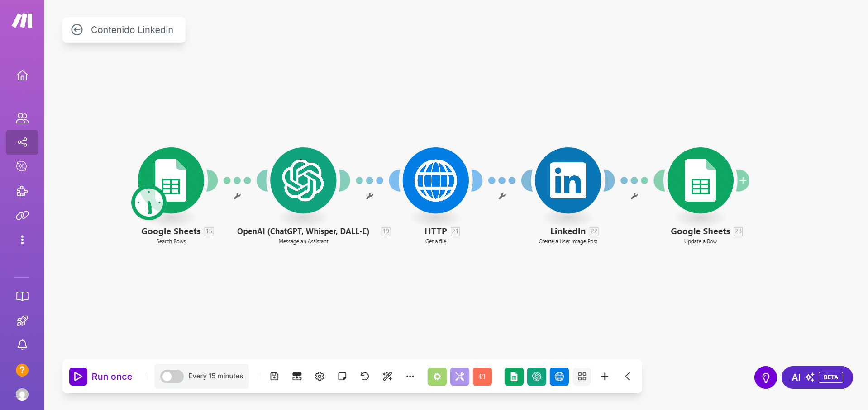Click module number 19 label

click(386, 231)
